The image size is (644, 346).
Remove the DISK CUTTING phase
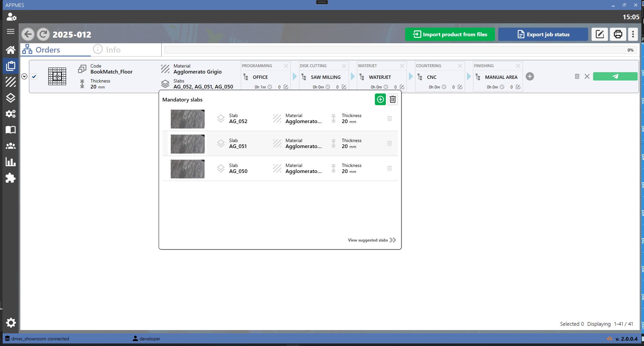(x=344, y=66)
